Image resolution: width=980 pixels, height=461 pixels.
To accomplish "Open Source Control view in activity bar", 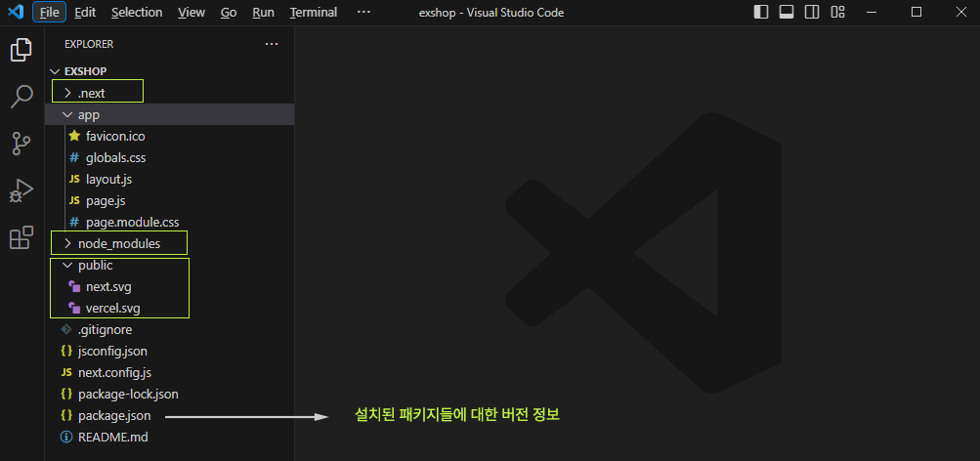I will coord(21,144).
